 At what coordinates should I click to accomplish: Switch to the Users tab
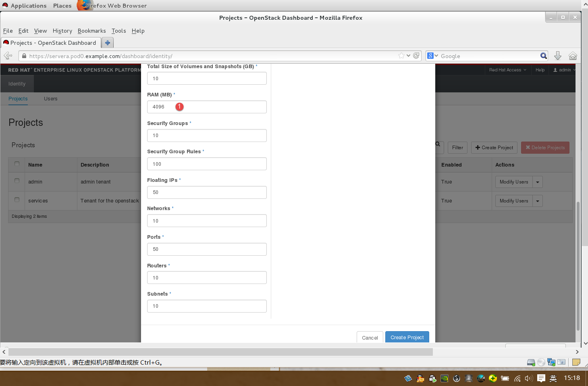51,98
